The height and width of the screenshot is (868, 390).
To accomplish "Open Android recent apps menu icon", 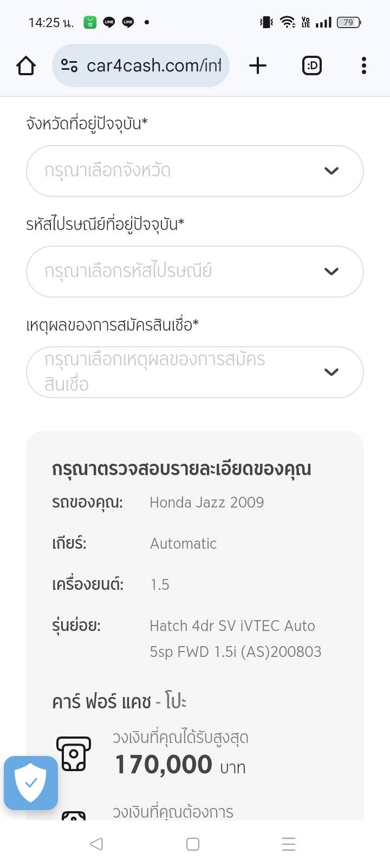I will point(289,844).
